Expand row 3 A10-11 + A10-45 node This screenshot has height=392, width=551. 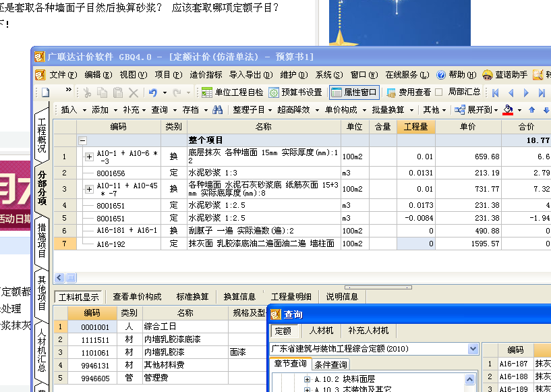(89, 189)
